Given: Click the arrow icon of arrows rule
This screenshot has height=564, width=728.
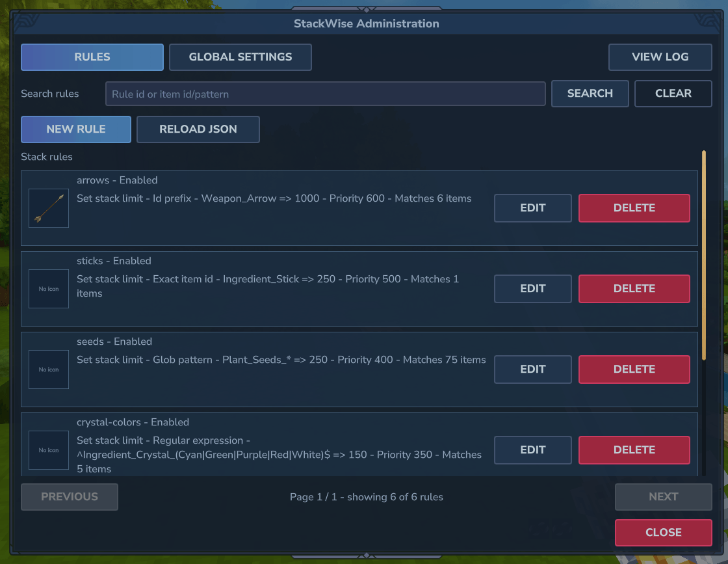Looking at the screenshot, I should pos(49,208).
